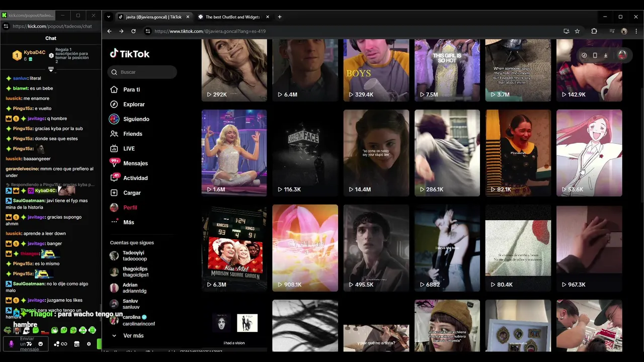Open followed account tadeoooop

129,256
